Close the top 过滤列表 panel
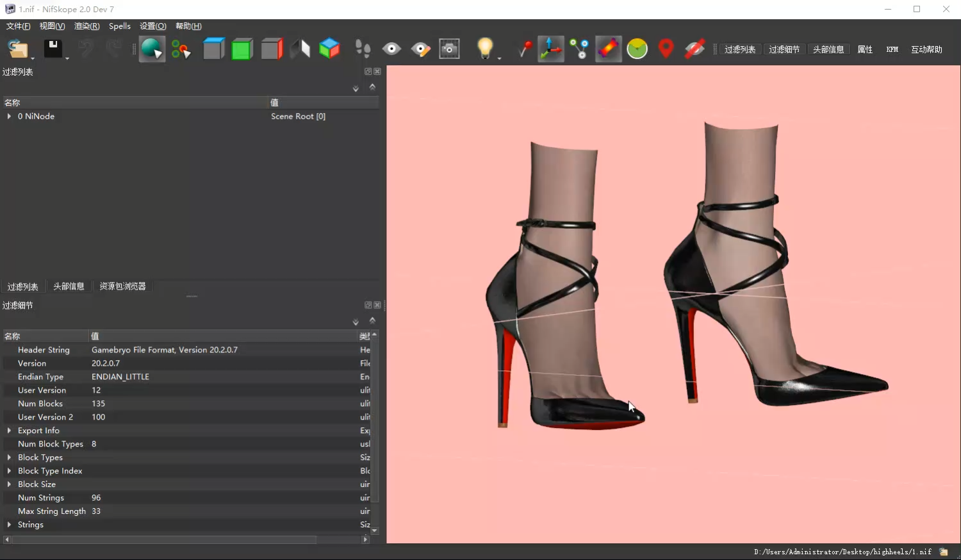Image resolution: width=961 pixels, height=560 pixels. coord(377,71)
